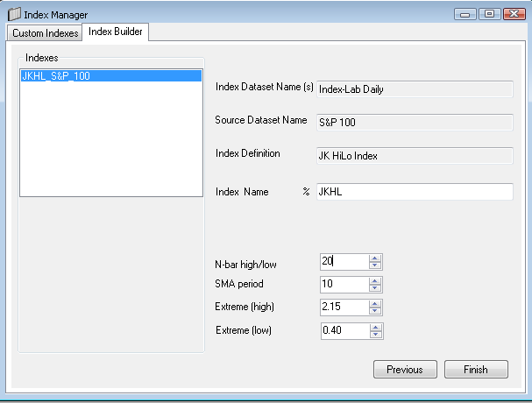Decrease the SMA period value
This screenshot has height=403, width=532.
pyautogui.click(x=375, y=288)
